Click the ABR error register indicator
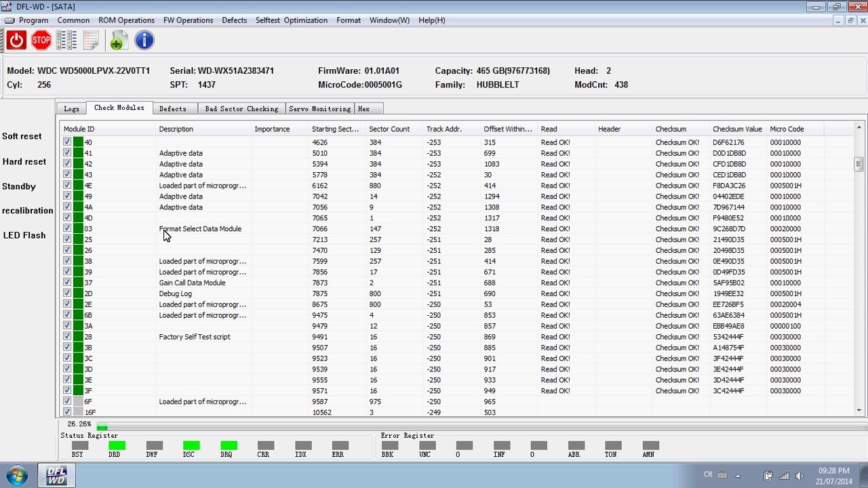 tap(574, 445)
